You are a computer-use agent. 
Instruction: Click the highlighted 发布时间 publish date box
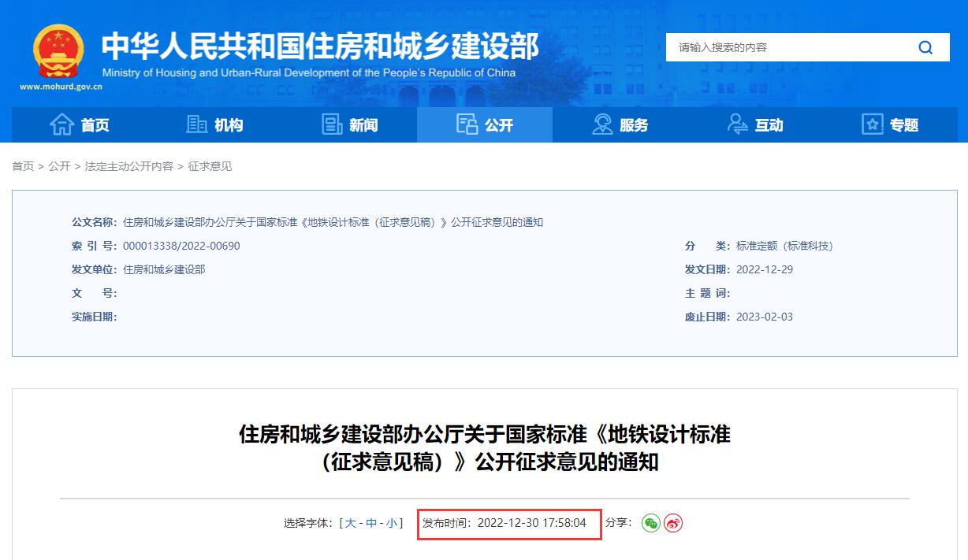tap(508, 522)
